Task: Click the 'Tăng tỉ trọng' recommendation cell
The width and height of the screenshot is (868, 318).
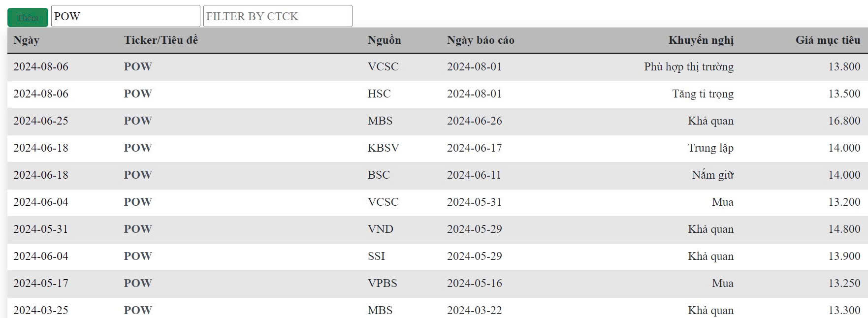Action: coord(703,94)
